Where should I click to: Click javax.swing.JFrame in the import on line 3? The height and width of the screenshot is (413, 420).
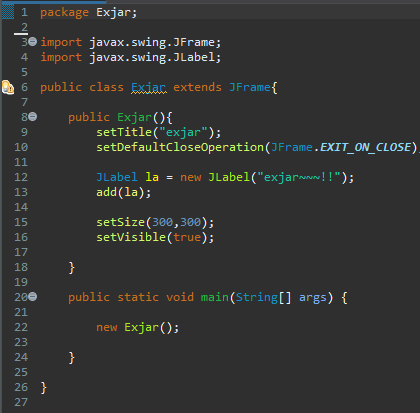click(152, 43)
